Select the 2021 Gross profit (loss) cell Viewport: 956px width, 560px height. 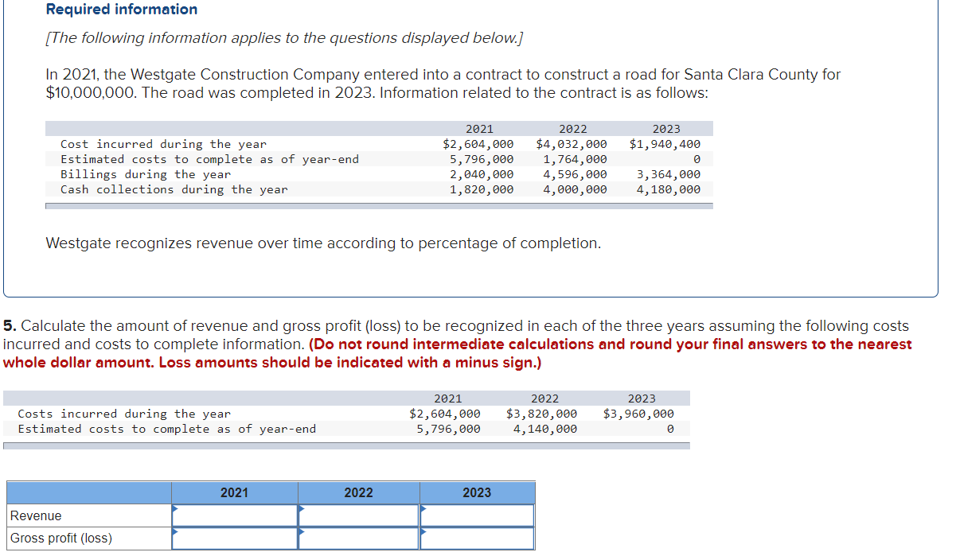pyautogui.click(x=235, y=539)
